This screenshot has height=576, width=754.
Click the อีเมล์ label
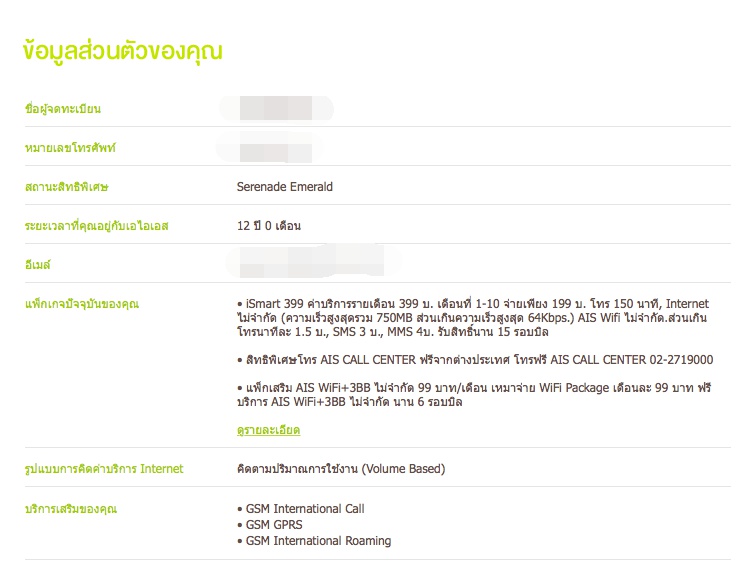click(37, 265)
